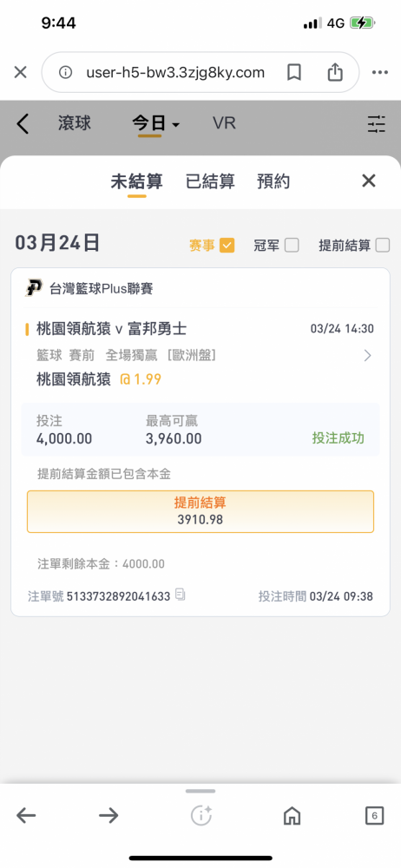Expand the 今日 dropdown arrow
This screenshot has width=401, height=868.
click(175, 125)
